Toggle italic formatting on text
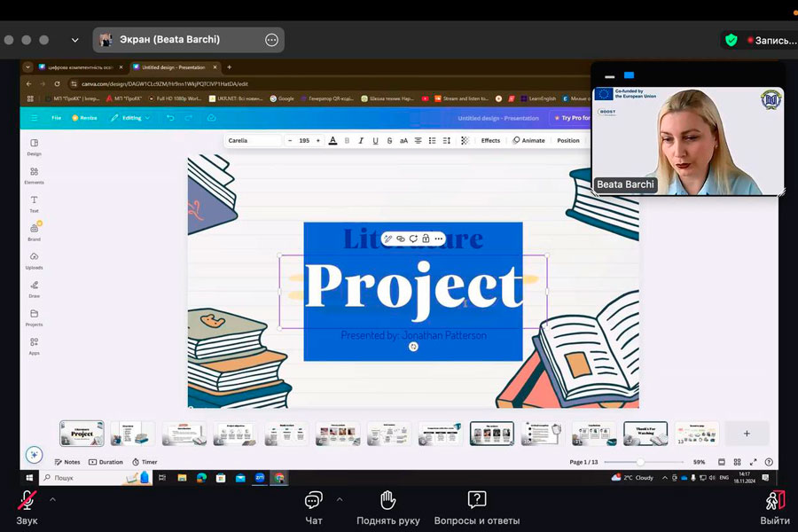The image size is (798, 532). (361, 141)
